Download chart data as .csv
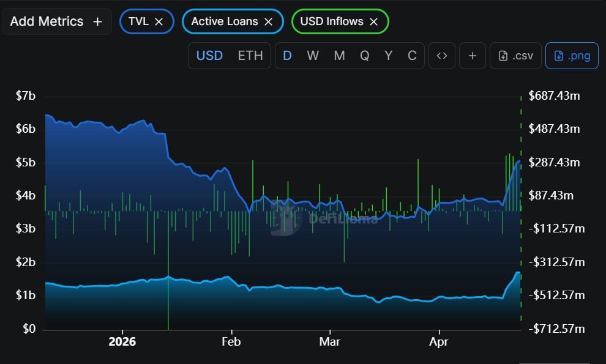Image resolution: width=606 pixels, height=364 pixels. (515, 56)
